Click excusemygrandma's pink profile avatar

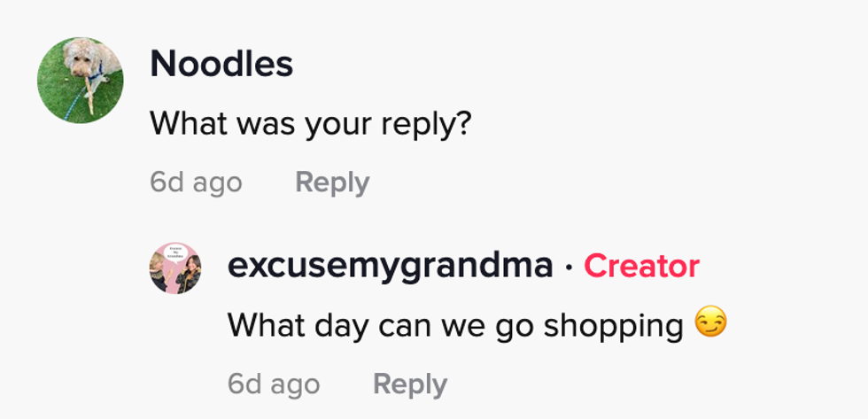(175, 268)
